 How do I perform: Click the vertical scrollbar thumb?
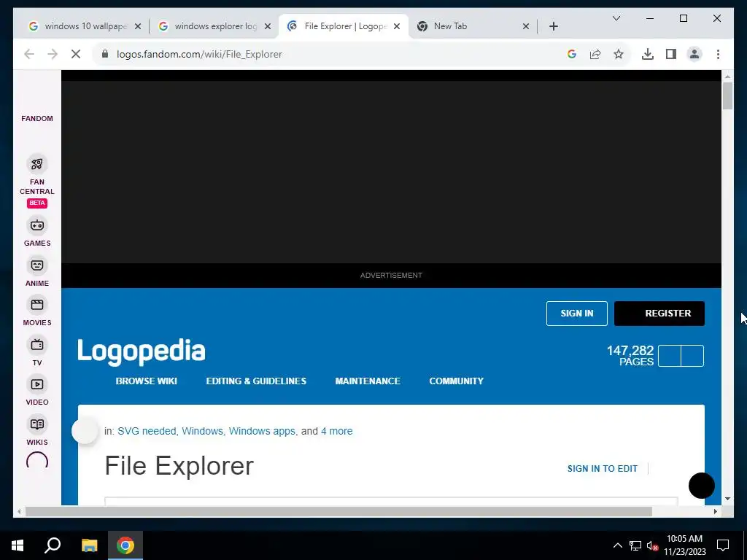click(x=727, y=96)
